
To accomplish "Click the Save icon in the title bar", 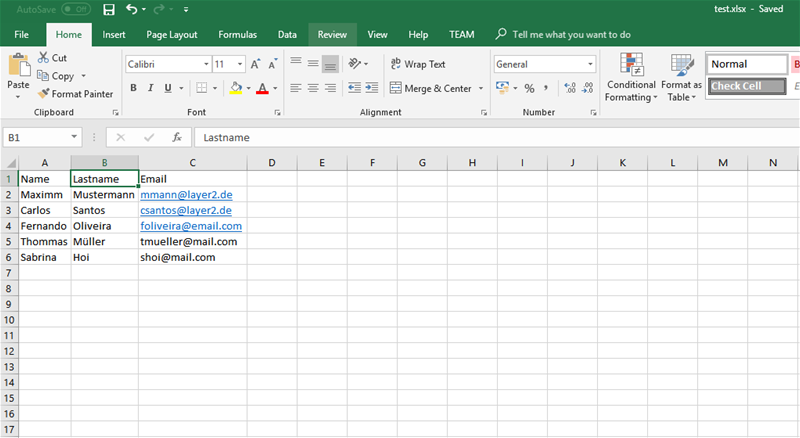I will tap(108, 9).
